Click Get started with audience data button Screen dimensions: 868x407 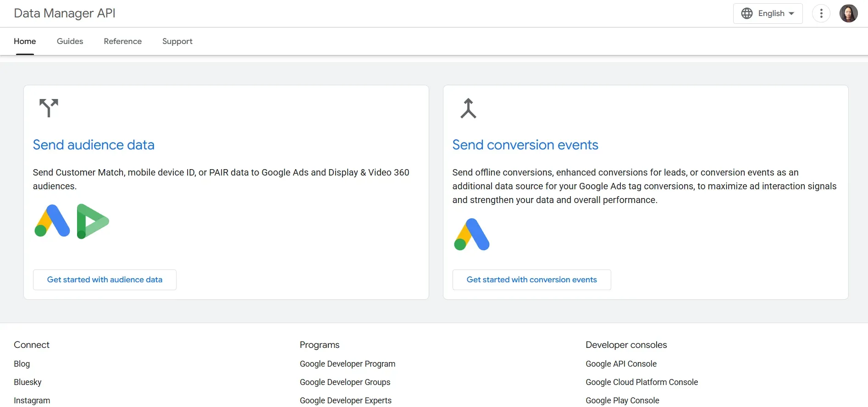(x=105, y=280)
